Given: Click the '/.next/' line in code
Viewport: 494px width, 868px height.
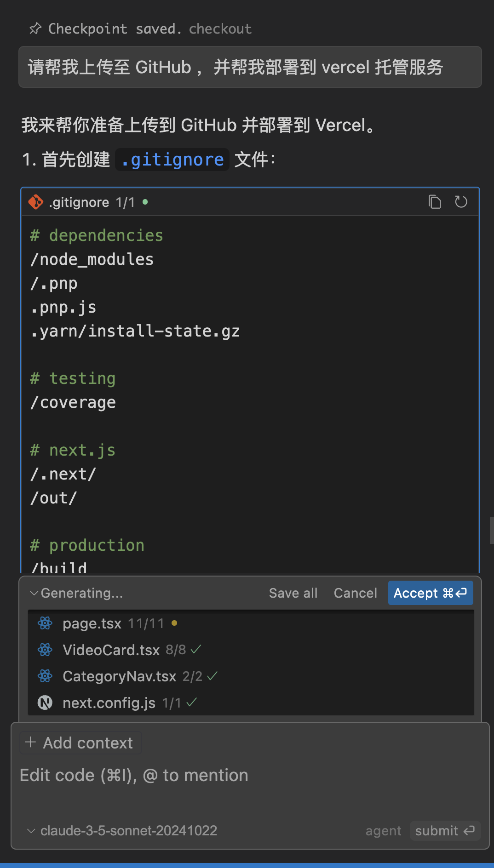Looking at the screenshot, I should 63,474.
